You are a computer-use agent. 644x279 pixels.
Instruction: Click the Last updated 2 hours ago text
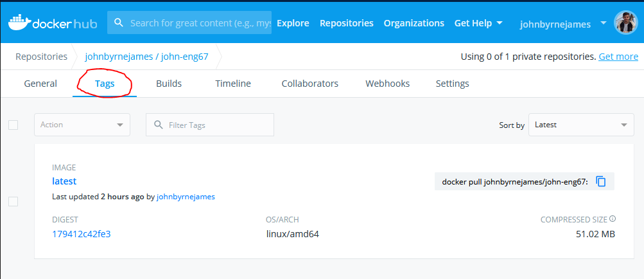pos(98,197)
